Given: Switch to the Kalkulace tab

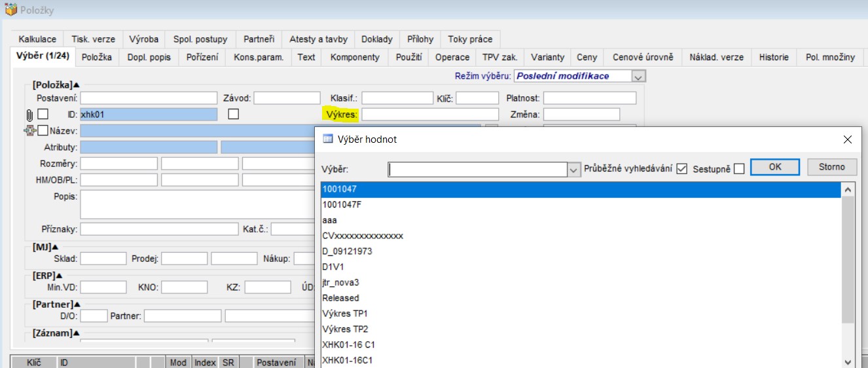Looking at the screenshot, I should tap(37, 39).
